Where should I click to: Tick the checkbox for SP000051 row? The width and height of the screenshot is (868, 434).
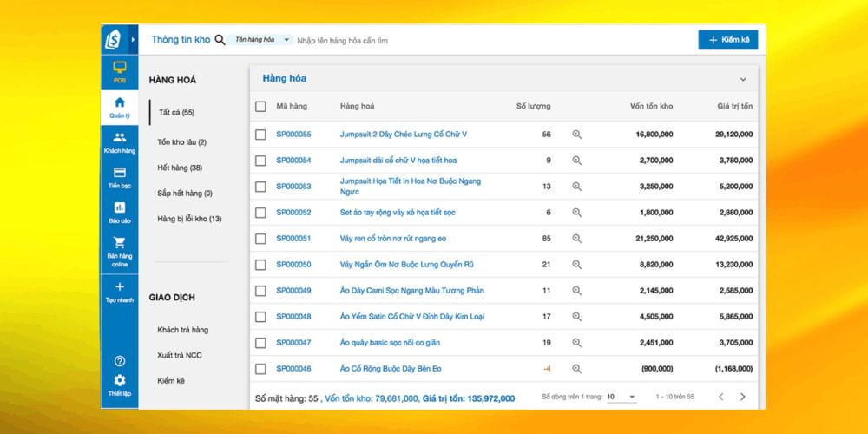pos(260,239)
